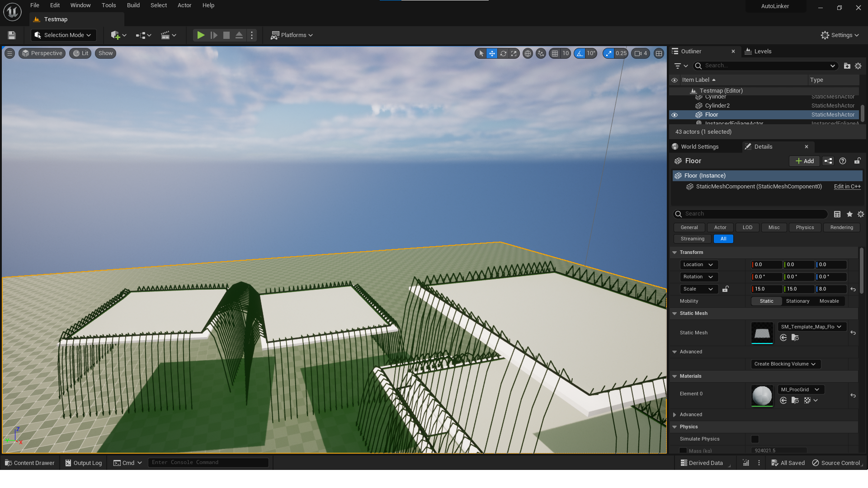Toggle scale snapping icon
This screenshot has height=488, width=868.
(609, 53)
